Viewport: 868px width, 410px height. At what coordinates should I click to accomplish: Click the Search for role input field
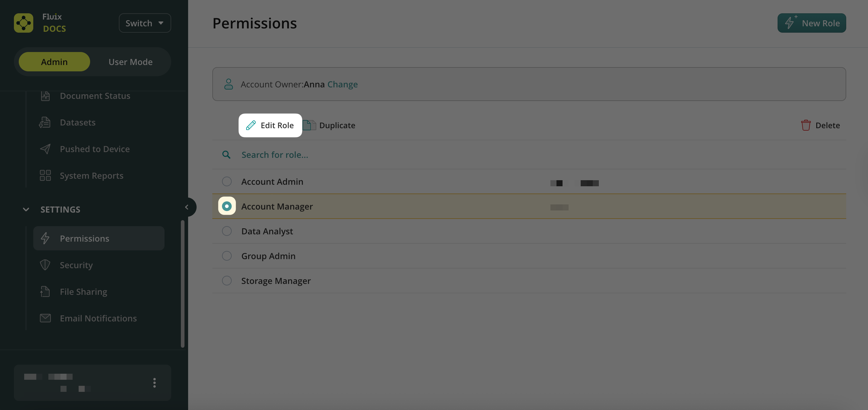[x=404, y=155]
